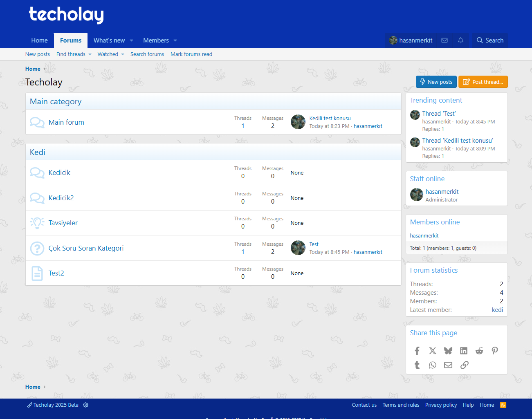Open the Kedi category heading
Viewport: 532px width, 419px height.
click(38, 152)
